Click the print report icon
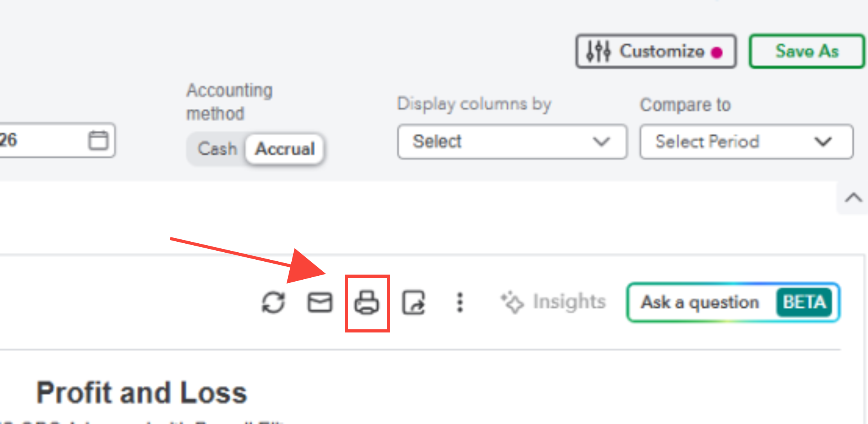This screenshot has width=868, height=424. pos(367,303)
